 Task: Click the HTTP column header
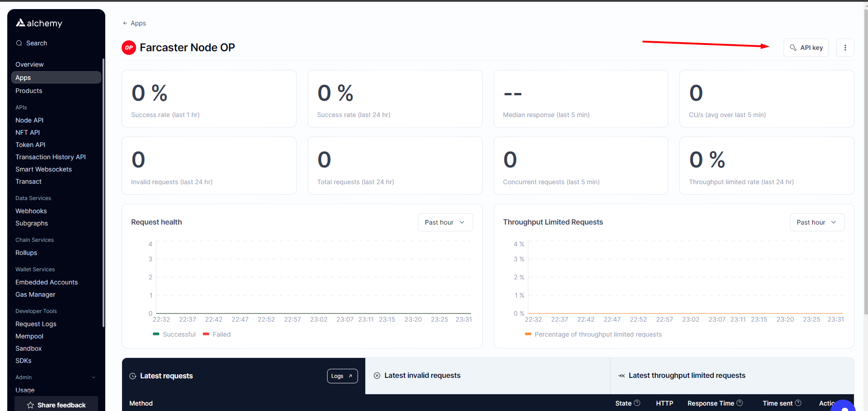click(x=665, y=403)
